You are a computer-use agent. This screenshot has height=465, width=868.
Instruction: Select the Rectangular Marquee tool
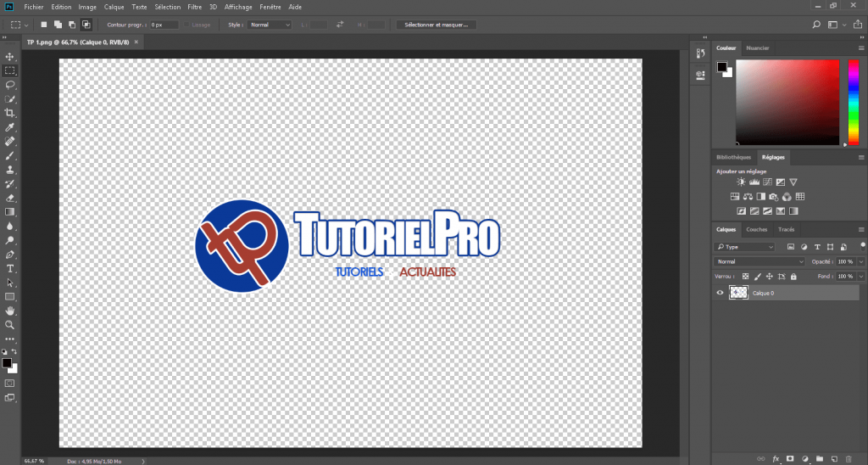point(9,70)
